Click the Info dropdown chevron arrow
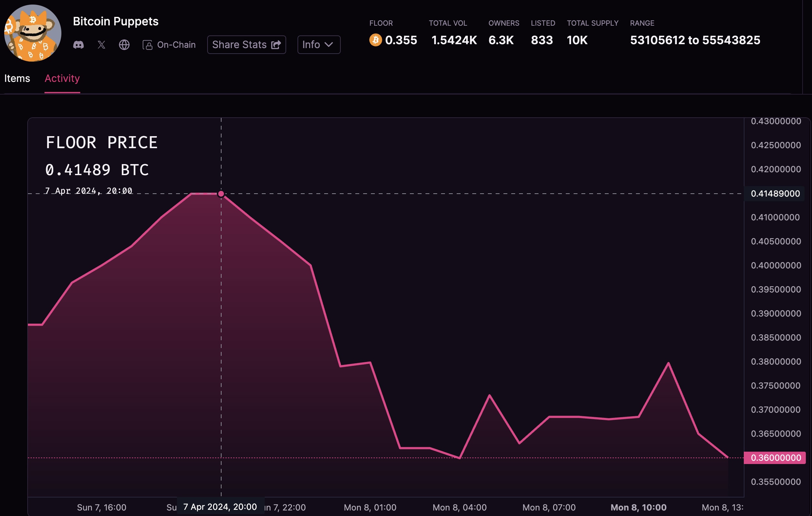The height and width of the screenshot is (516, 812). [329, 45]
